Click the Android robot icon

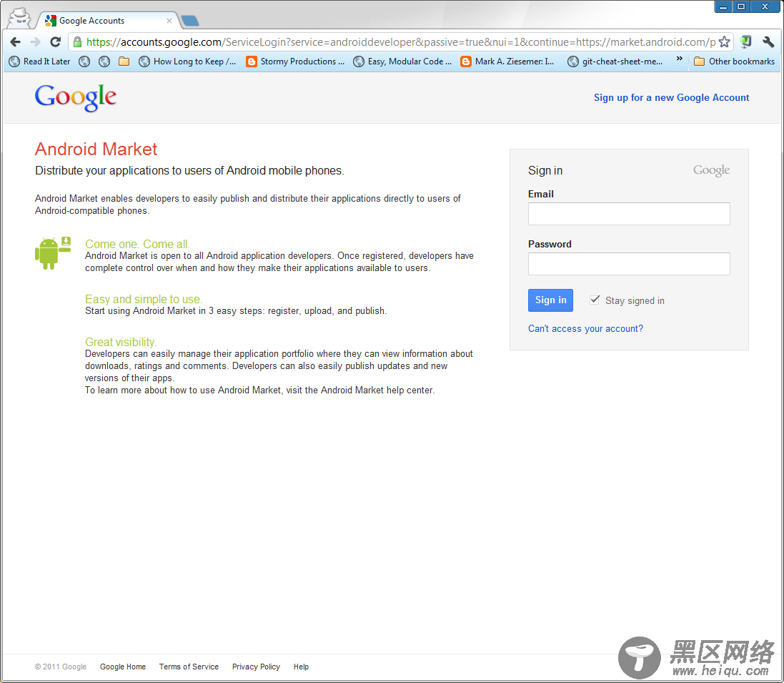click(52, 252)
